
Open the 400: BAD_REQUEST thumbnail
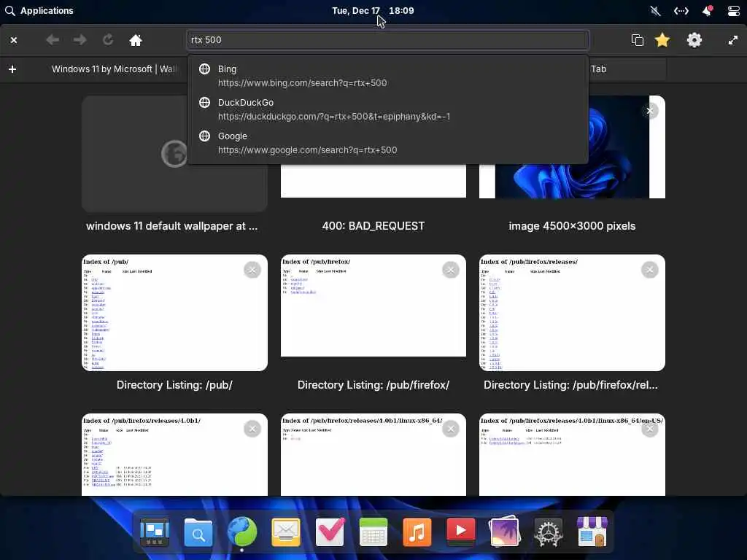pyautogui.click(x=373, y=181)
